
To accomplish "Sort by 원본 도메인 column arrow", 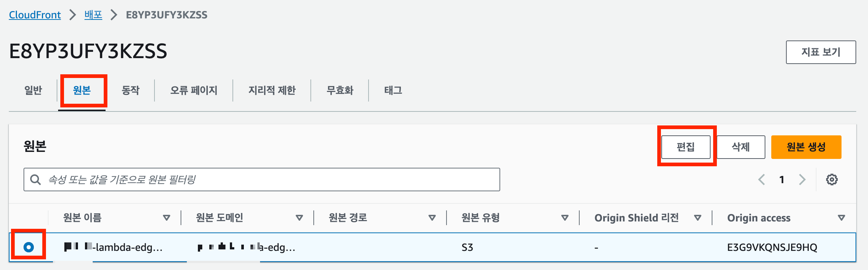I will pyautogui.click(x=299, y=218).
